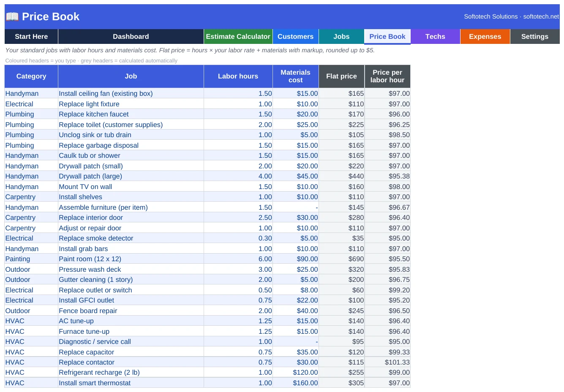The height and width of the screenshot is (392, 564).
Task: Select the Category column header
Action: (31, 76)
